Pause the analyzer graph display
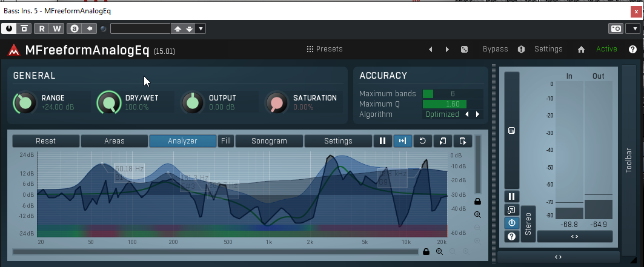 tap(382, 141)
